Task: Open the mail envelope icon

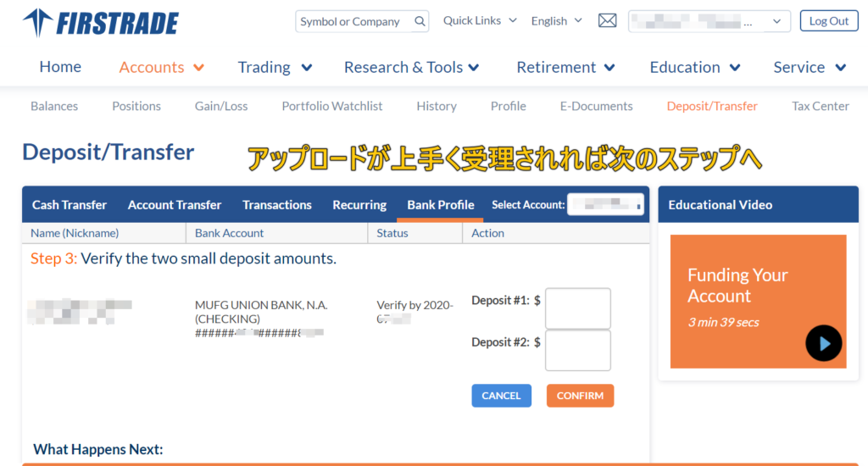Action: pos(607,21)
